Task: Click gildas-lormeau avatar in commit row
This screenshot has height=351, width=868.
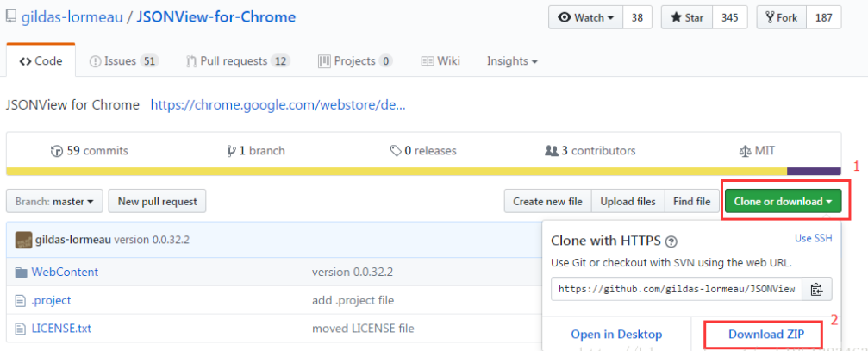Action: (23, 240)
